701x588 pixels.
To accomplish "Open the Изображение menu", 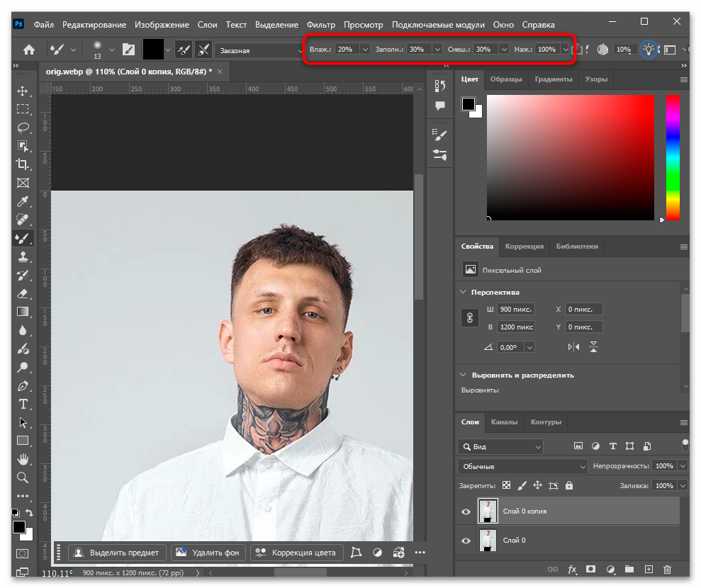I will pyautogui.click(x=162, y=25).
